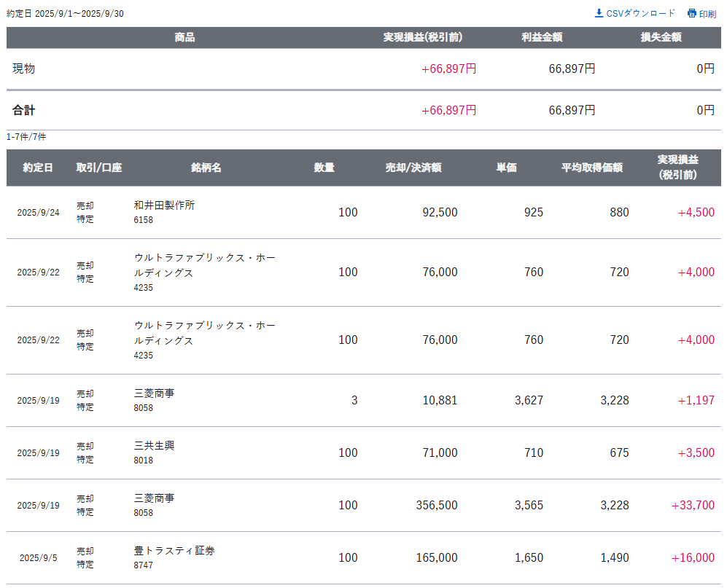Screen dimensions: 727x588
Task: Click the 合計 total row label
Action: [x=24, y=110]
